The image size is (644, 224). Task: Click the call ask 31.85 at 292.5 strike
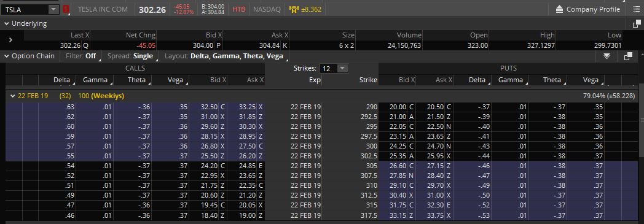248,117
